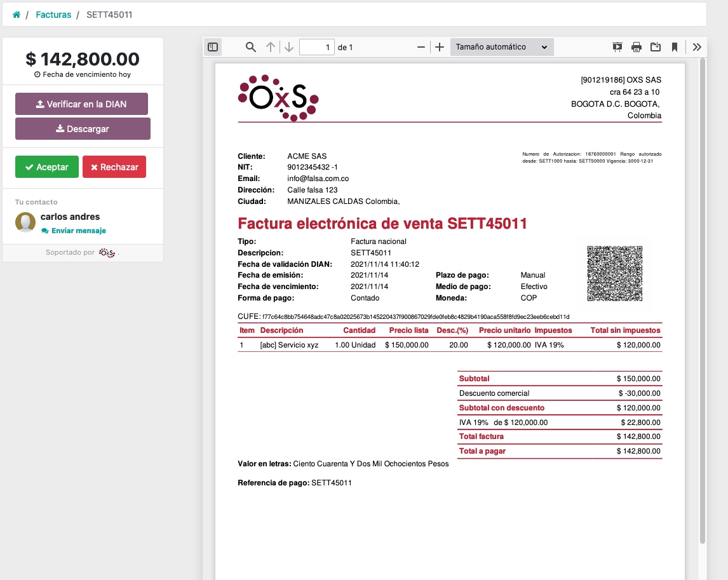Click list price '$ 150,000.00' in item row
Viewport: 728px width, 580px height.
[407, 345]
